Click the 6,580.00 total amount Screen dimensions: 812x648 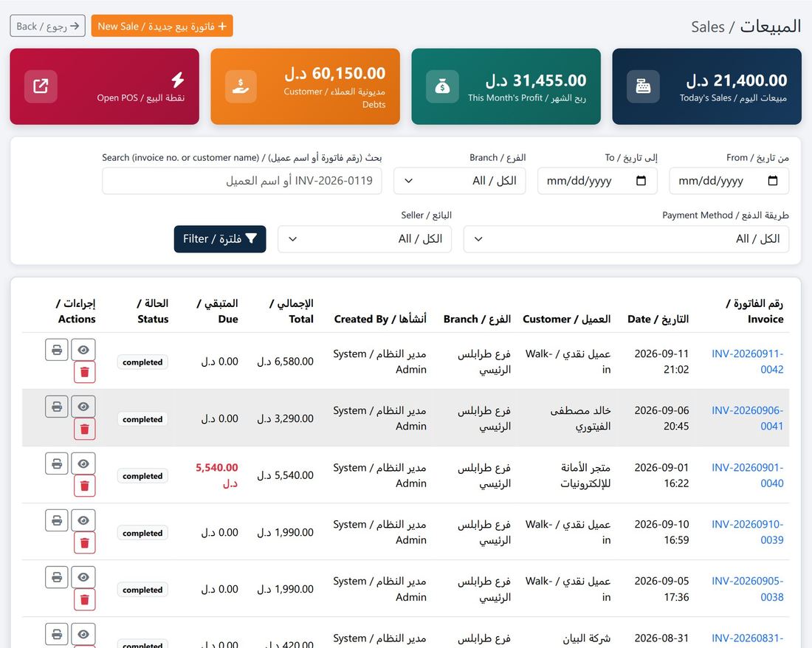pos(286,362)
